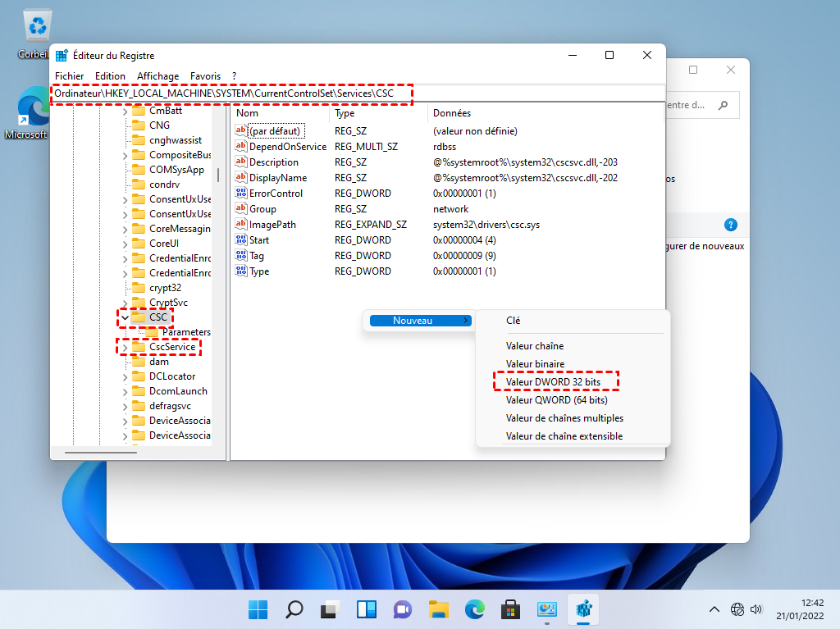Switch to the Control Panel taskbar app

click(547, 609)
